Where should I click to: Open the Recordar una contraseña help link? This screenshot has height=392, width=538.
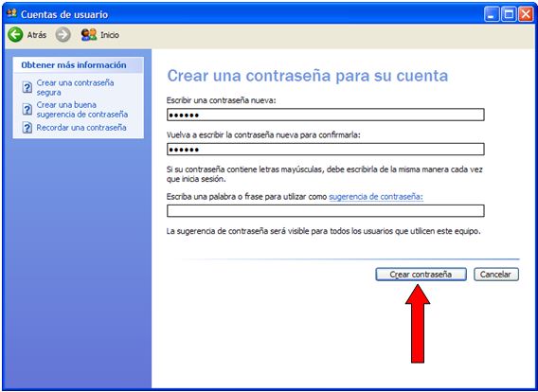(81, 128)
